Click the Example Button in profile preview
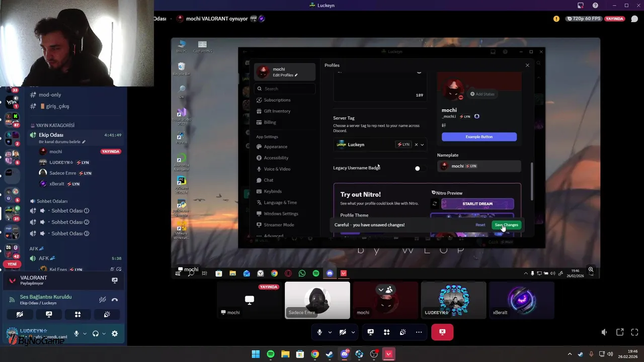The height and width of the screenshot is (362, 644). coord(479,137)
